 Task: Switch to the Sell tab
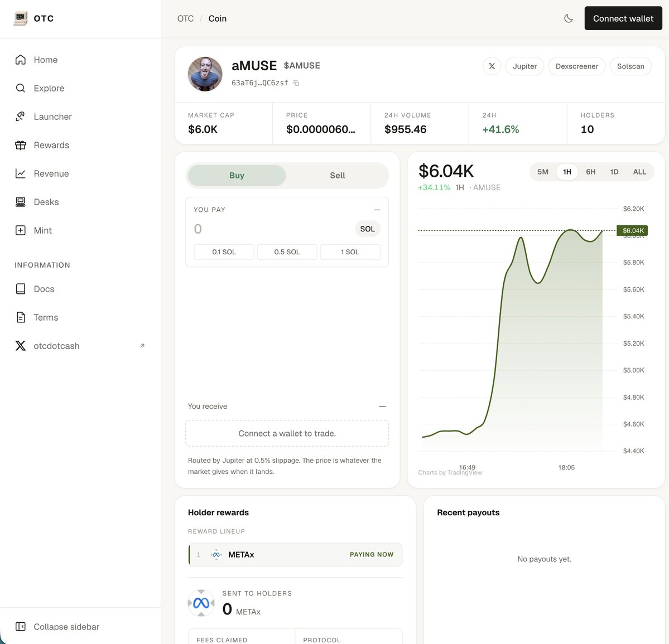pos(338,175)
